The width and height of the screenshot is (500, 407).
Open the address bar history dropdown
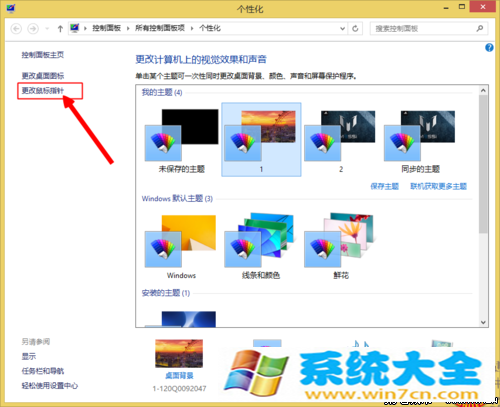(x=342, y=29)
